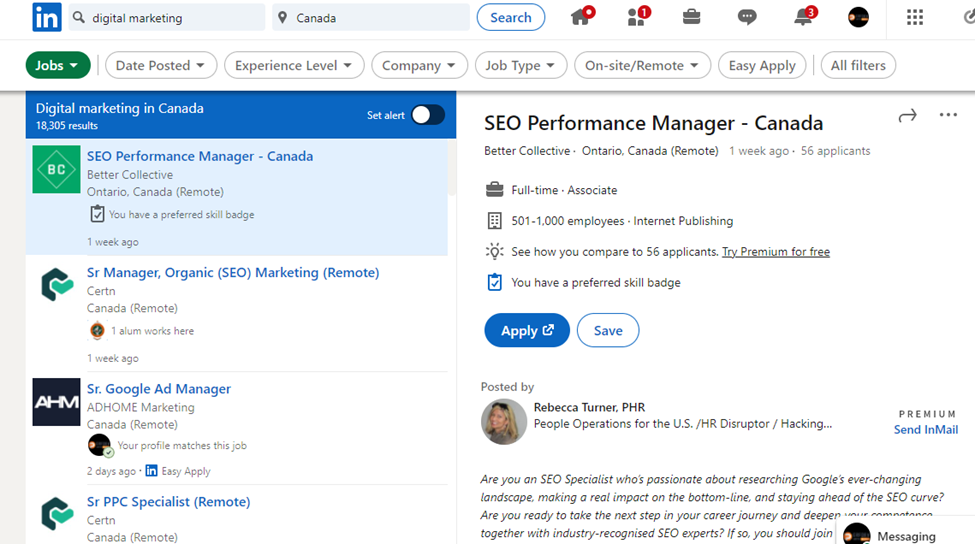
Task: Click the Search button
Action: point(511,17)
